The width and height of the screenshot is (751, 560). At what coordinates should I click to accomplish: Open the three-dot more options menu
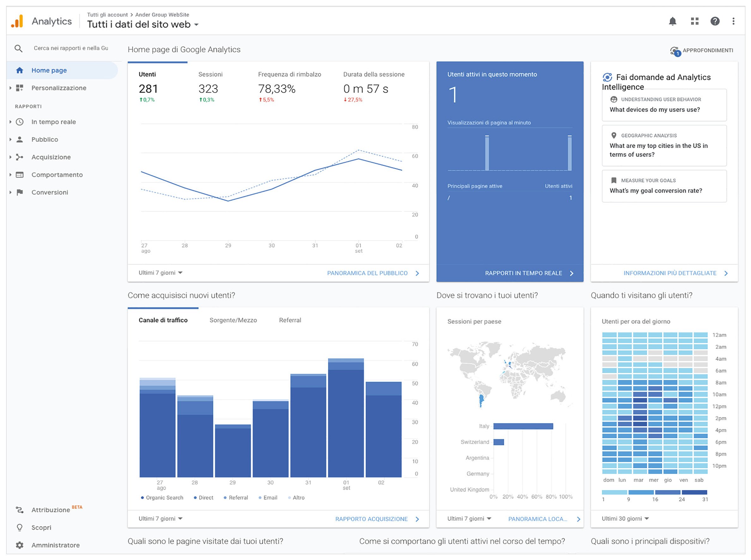coord(733,21)
